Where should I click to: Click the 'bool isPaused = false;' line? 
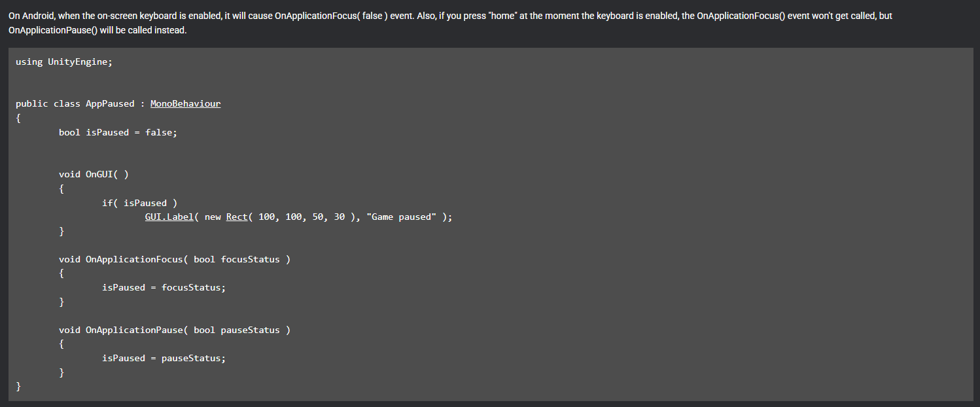coord(118,132)
